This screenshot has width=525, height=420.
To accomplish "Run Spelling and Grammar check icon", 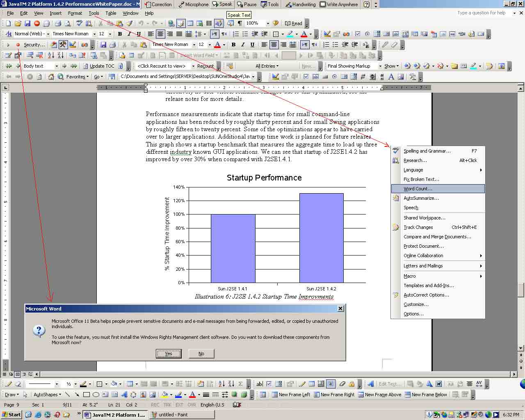I will click(x=80, y=23).
